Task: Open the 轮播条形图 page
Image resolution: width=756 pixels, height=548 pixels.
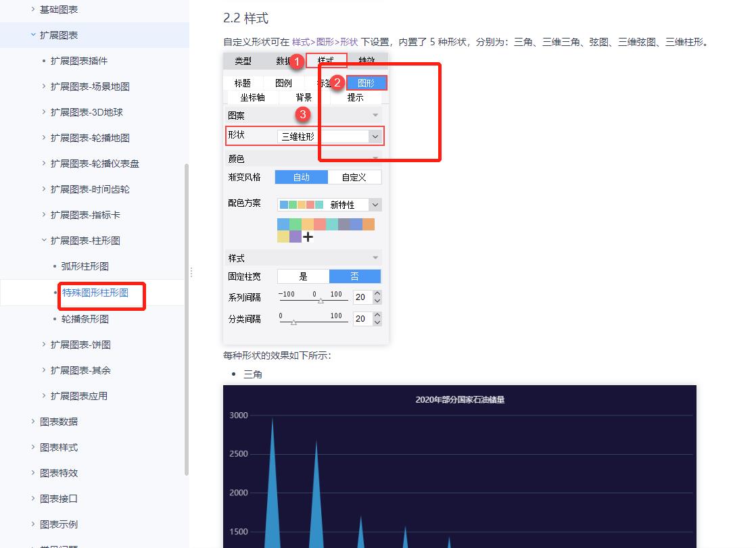Action: 85,319
